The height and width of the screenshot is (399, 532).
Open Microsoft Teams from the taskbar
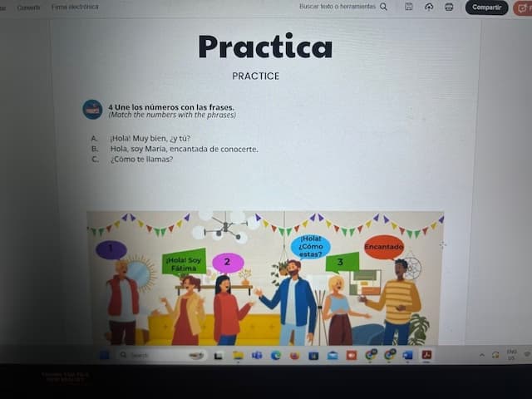click(257, 355)
